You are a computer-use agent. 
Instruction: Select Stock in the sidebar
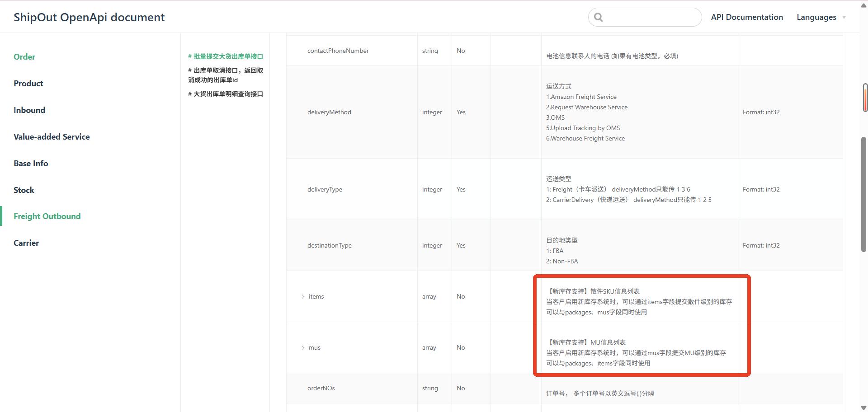pos(24,190)
